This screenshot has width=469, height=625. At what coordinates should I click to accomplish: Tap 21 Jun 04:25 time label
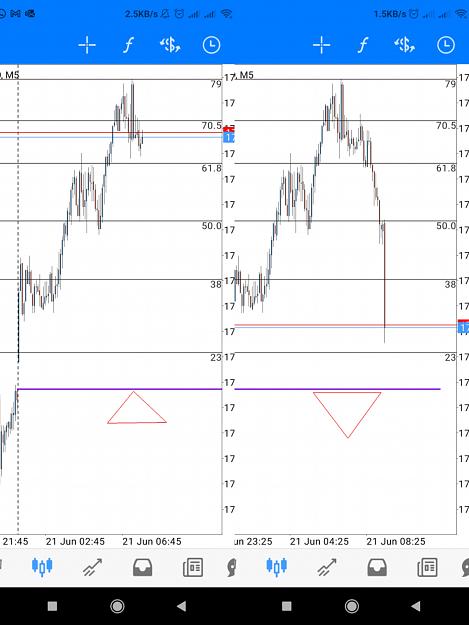319,541
